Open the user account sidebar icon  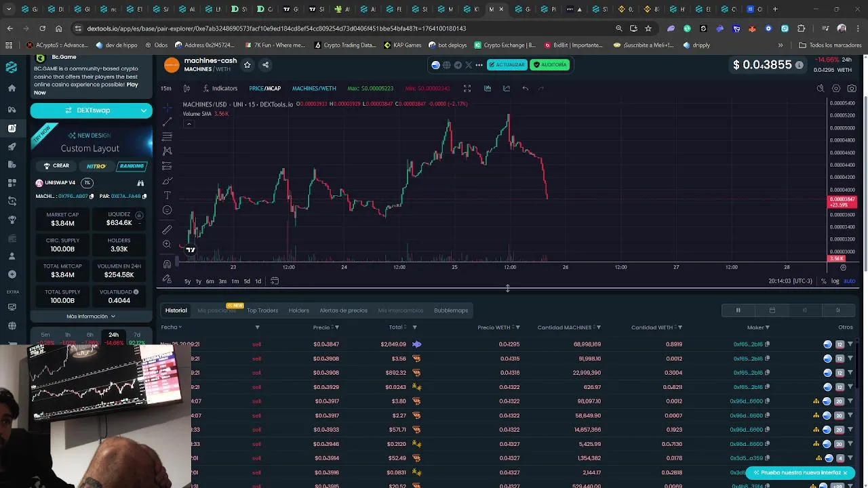pos(12,256)
